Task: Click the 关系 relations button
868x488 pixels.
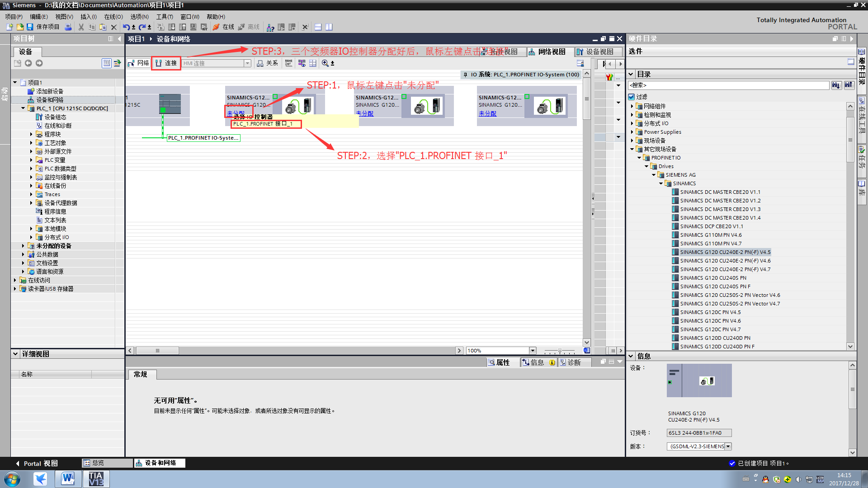Action: (268, 63)
